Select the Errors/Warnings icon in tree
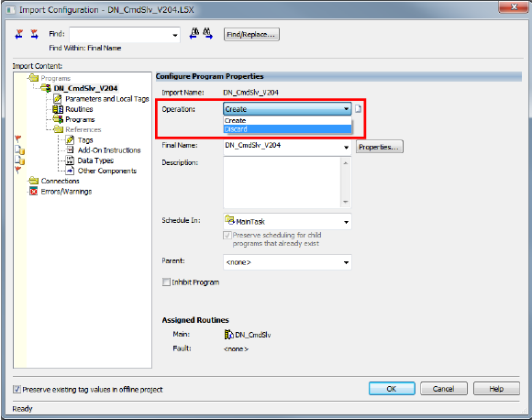Image resolution: width=532 pixels, height=420 pixels. point(33,192)
